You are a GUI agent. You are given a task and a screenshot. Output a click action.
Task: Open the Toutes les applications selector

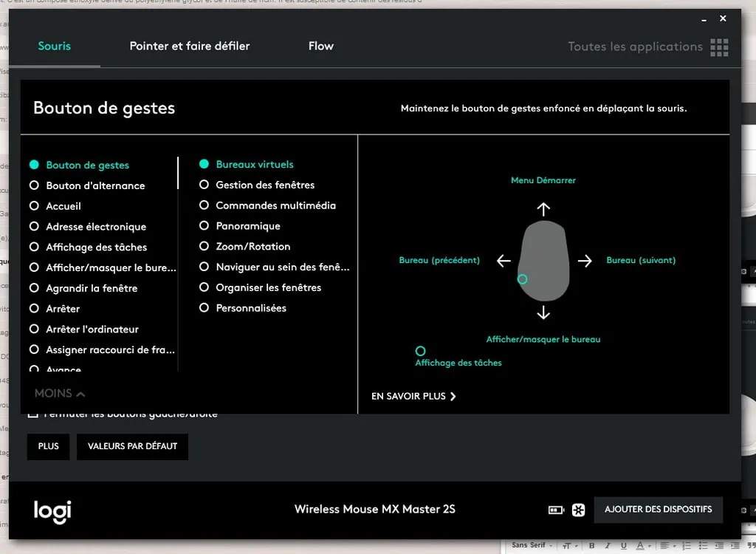[635, 47]
